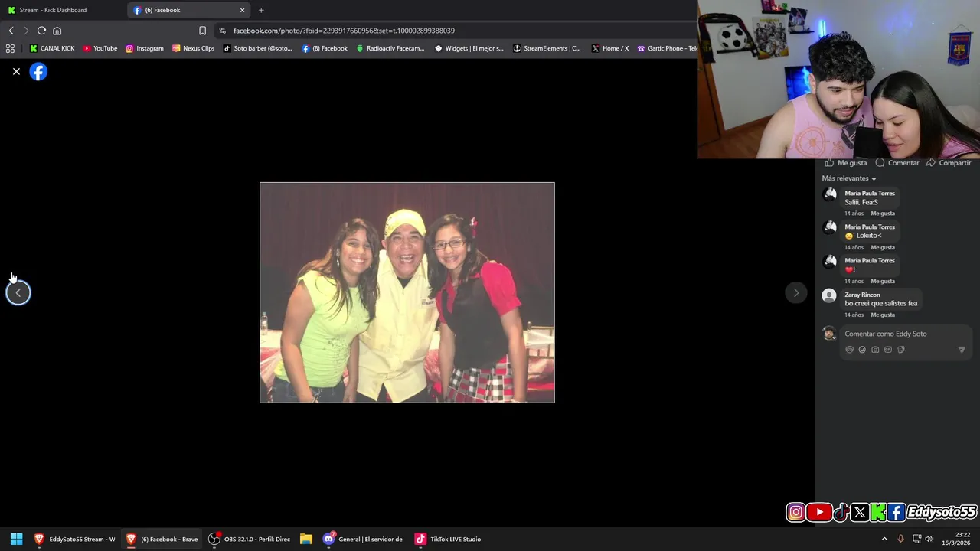Switch to Stream - Kick Dashboard tab
Image resolution: width=980 pixels, height=551 pixels.
click(x=61, y=10)
